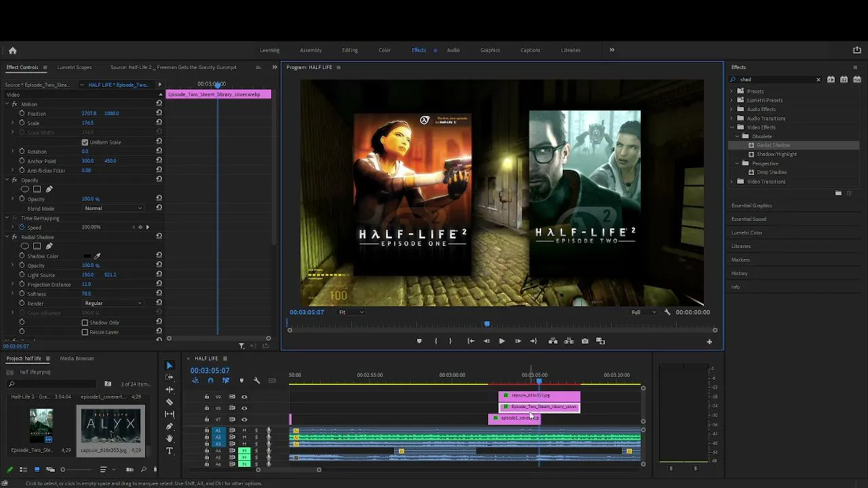This screenshot has height=488, width=868.
Task: Click the Play button in Program monitor
Action: tap(502, 341)
